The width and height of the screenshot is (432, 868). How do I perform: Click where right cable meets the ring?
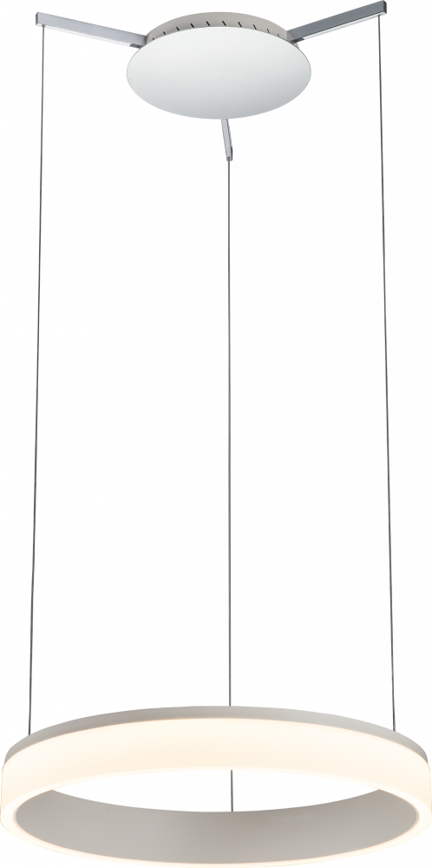pyautogui.click(x=394, y=730)
